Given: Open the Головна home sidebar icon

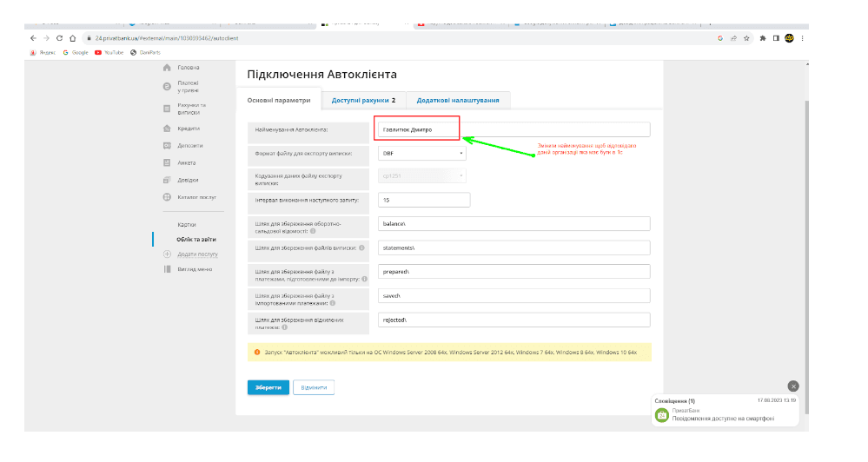Looking at the screenshot, I should pos(166,68).
